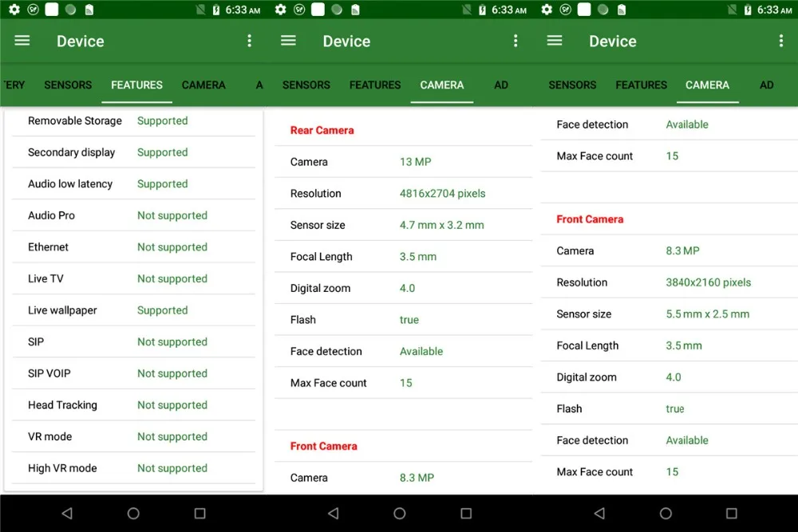Tap the Audio Pro row
Viewport: 798px width, 532px height.
pyautogui.click(x=133, y=215)
